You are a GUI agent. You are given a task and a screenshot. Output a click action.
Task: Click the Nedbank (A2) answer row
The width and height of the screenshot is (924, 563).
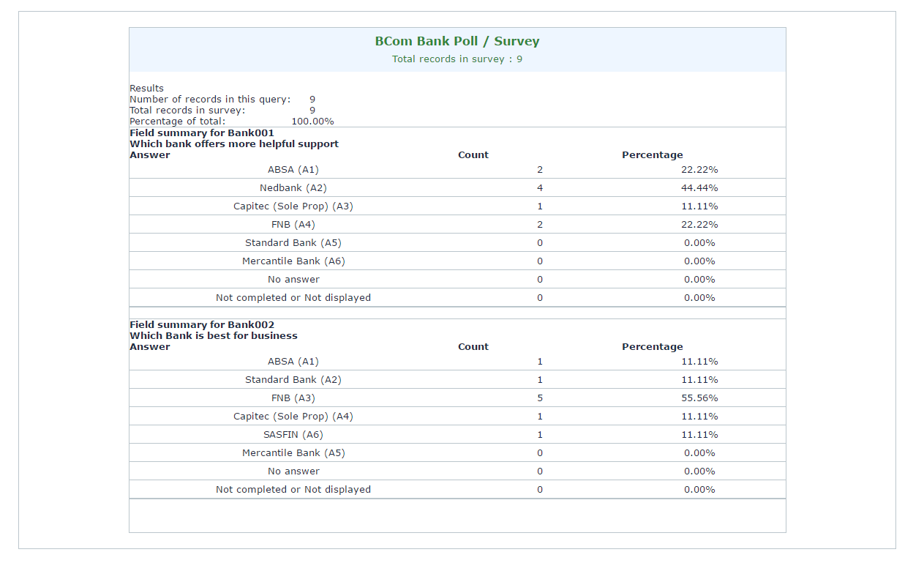pos(293,188)
